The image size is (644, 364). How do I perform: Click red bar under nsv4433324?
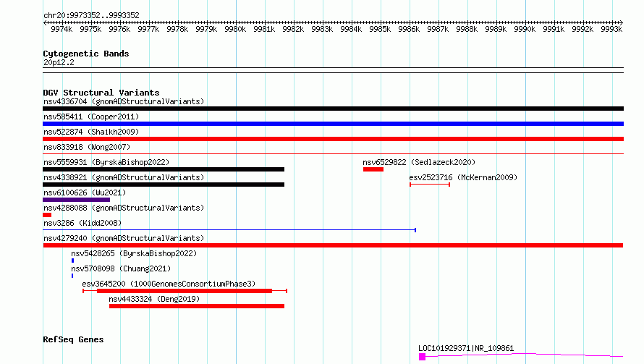(x=197, y=306)
